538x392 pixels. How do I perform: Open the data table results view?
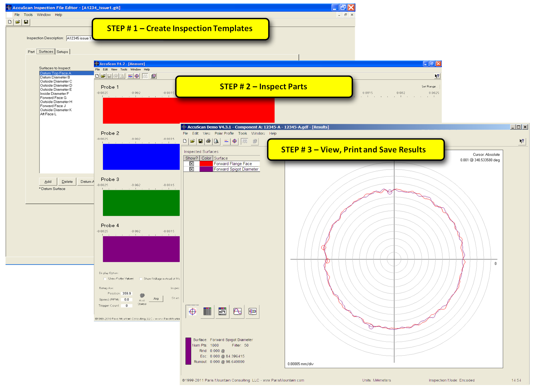[x=207, y=312]
